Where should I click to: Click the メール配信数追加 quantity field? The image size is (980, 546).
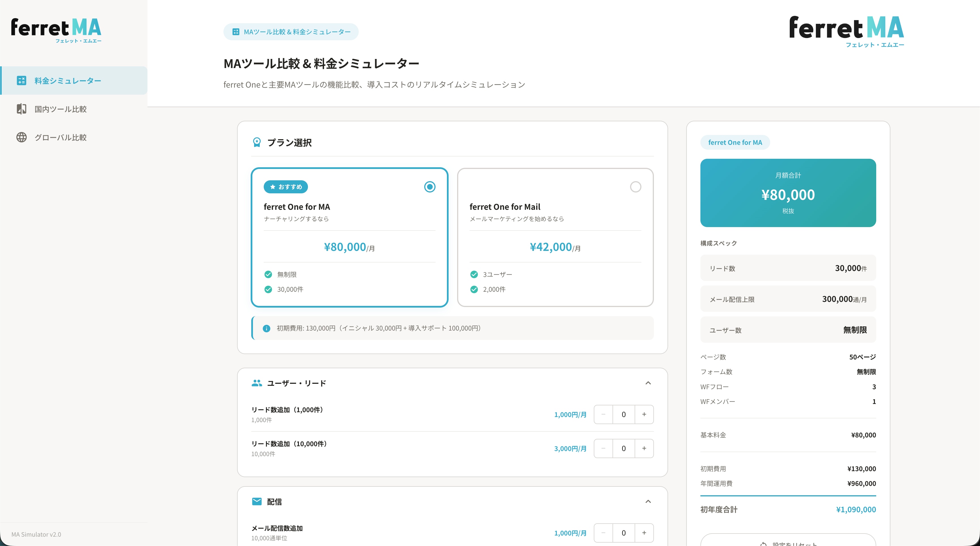[x=623, y=533]
